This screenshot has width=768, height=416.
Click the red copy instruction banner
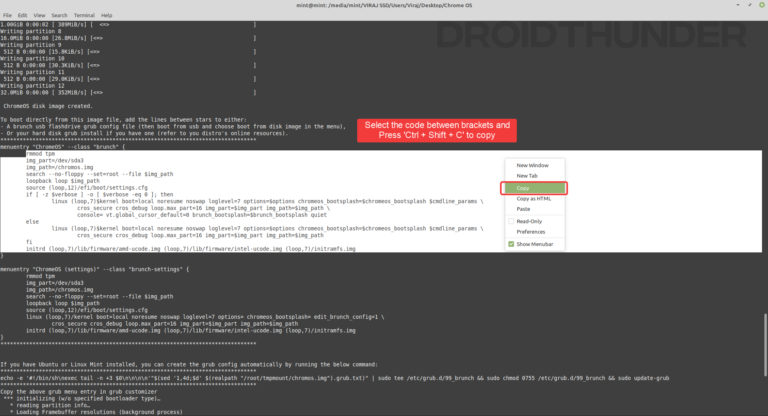click(437, 130)
